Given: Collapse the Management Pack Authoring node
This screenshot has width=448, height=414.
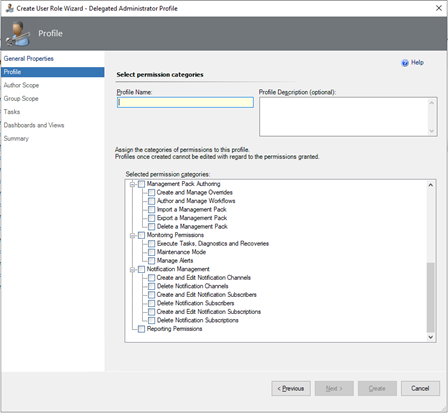Looking at the screenshot, I should click(x=132, y=184).
